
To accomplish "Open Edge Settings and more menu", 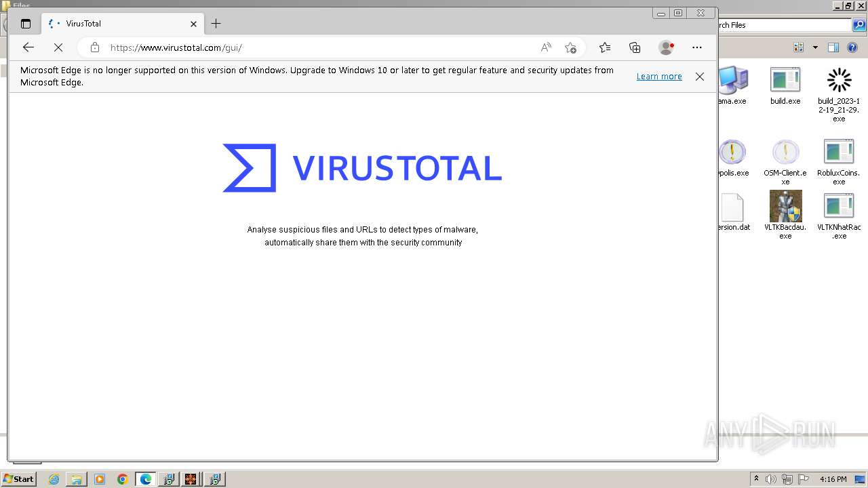I will pos(697,47).
